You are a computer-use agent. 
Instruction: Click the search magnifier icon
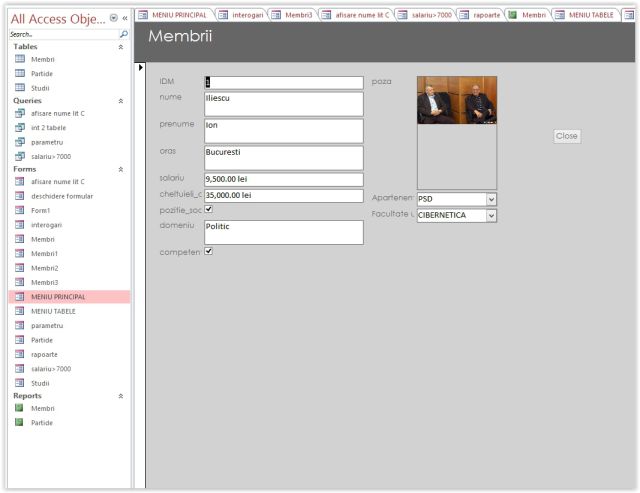point(124,34)
